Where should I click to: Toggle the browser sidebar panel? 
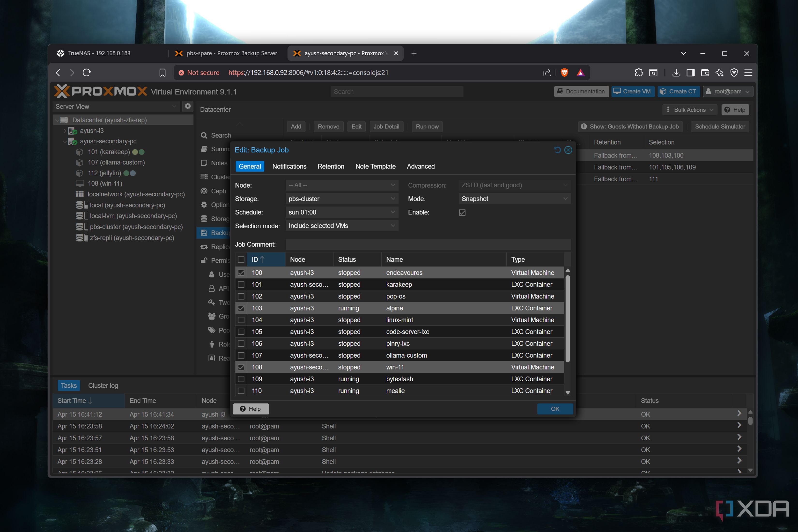coord(690,73)
